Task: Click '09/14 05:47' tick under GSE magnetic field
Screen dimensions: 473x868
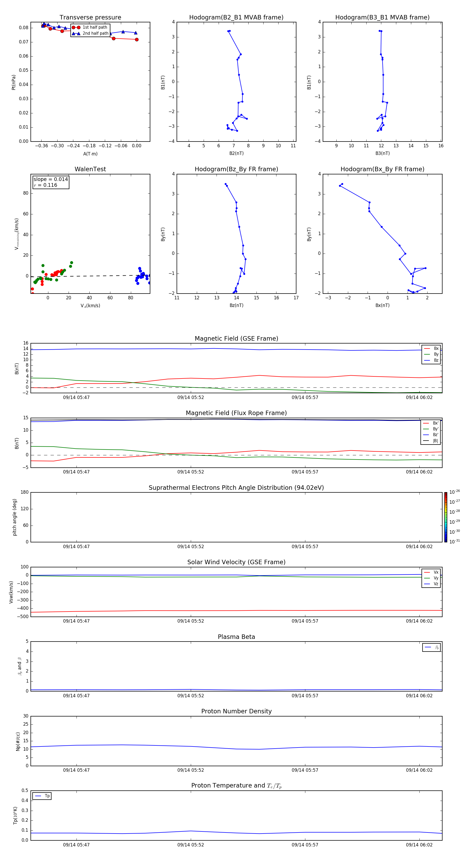Action: click(76, 398)
